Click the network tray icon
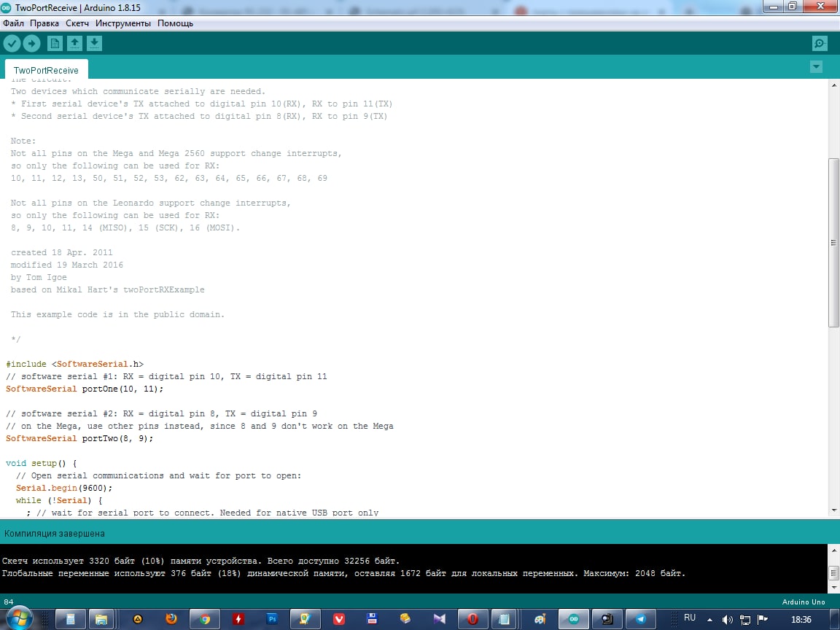The height and width of the screenshot is (630, 840). [744, 620]
